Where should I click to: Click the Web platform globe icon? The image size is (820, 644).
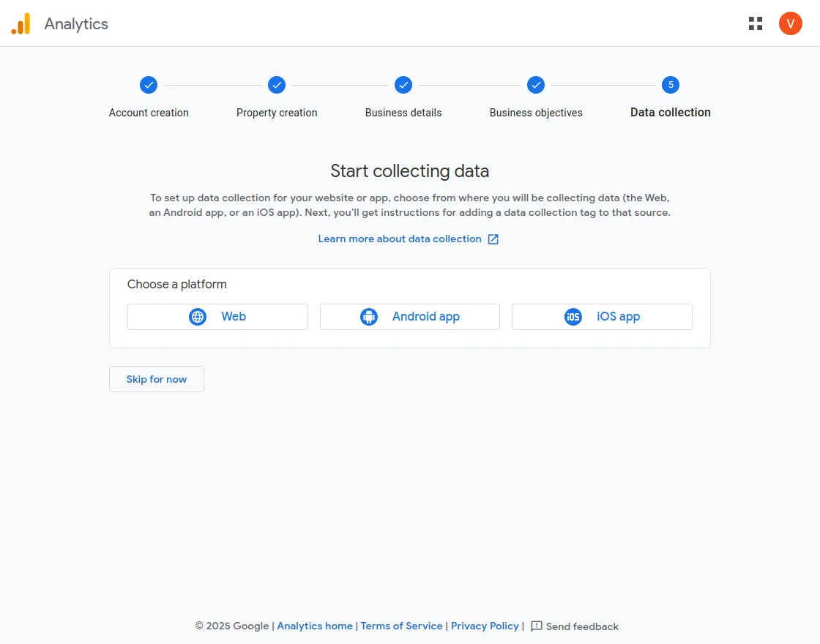click(197, 316)
